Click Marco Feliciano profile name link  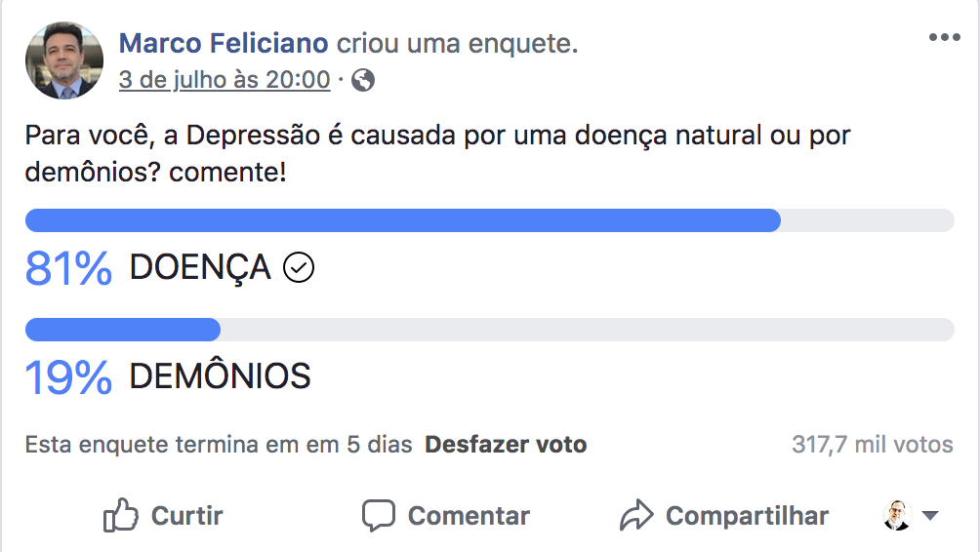click(223, 43)
